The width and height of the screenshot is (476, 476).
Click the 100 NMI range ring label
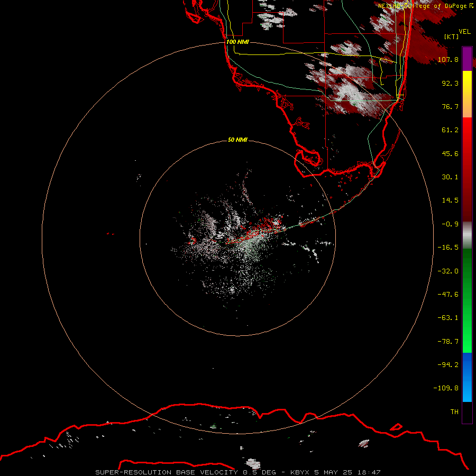pos(237,42)
